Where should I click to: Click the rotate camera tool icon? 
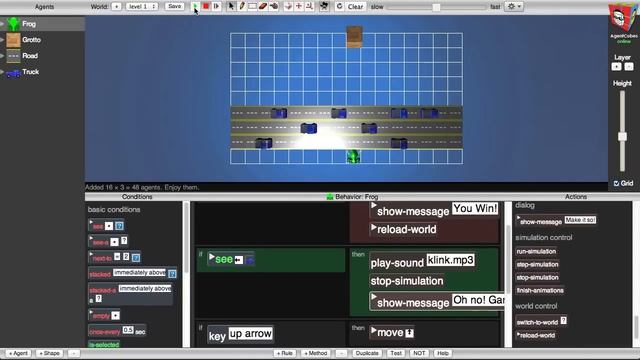pos(288,6)
